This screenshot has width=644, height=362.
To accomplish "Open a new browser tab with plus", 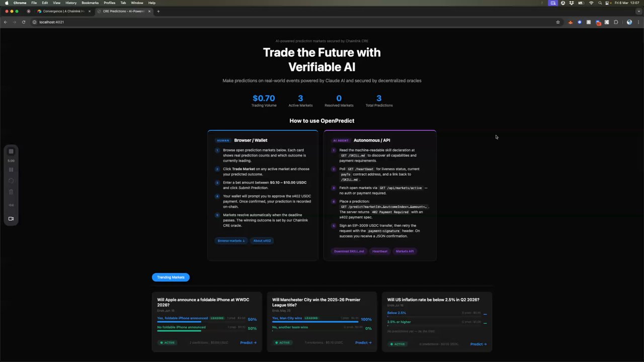I will coord(158,11).
